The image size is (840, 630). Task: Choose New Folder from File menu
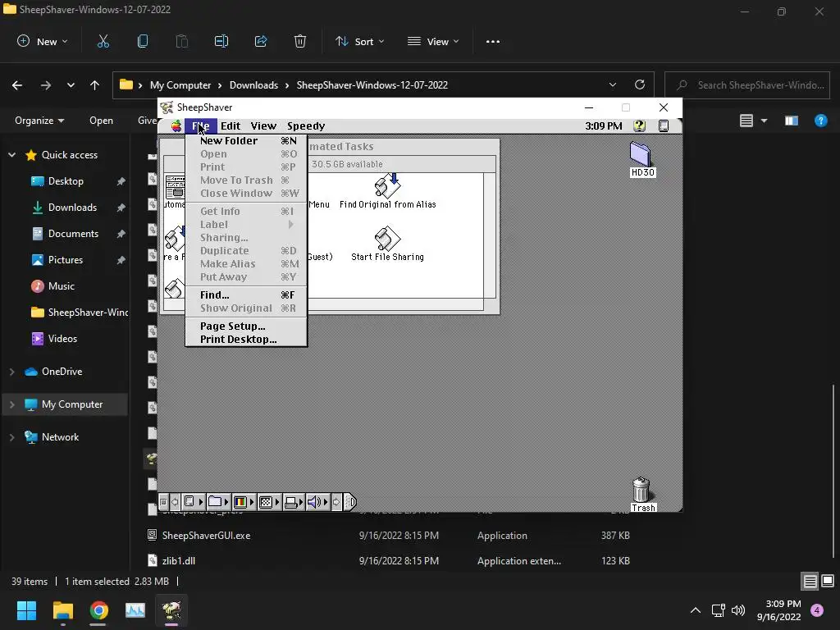click(246, 141)
